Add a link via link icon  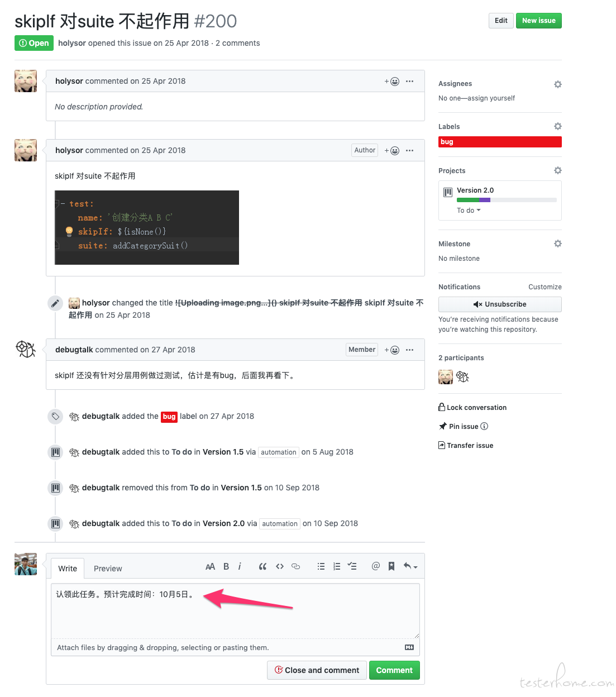(x=296, y=566)
